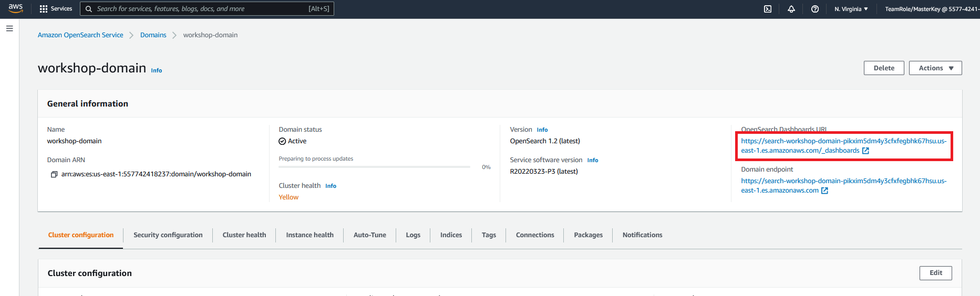
Task: Switch to Security configuration tab
Action: pos(168,235)
